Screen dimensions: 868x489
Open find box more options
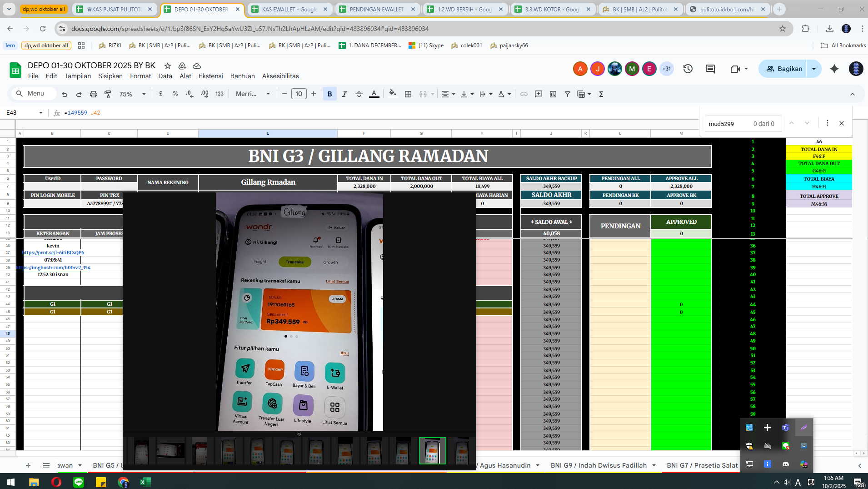click(828, 123)
